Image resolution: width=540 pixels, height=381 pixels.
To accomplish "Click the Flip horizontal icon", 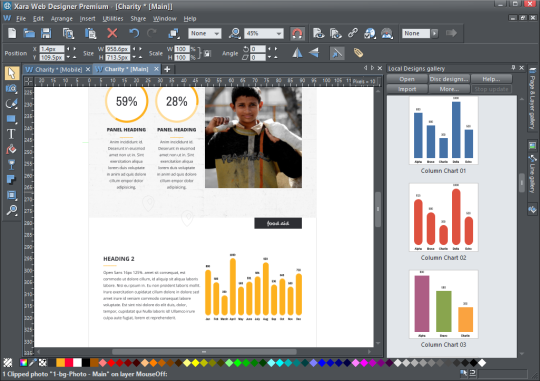I will point(297,53).
